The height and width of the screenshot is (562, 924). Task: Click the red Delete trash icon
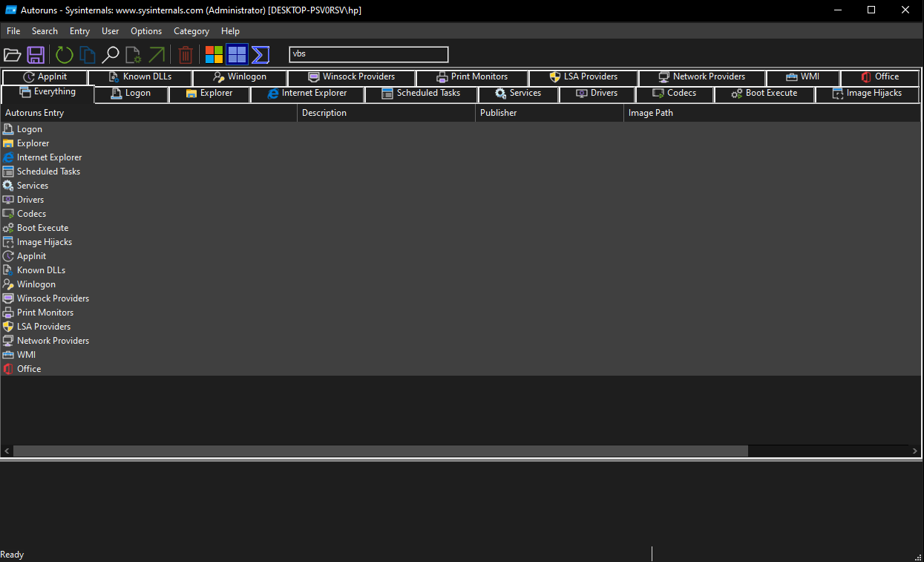[x=186, y=55]
